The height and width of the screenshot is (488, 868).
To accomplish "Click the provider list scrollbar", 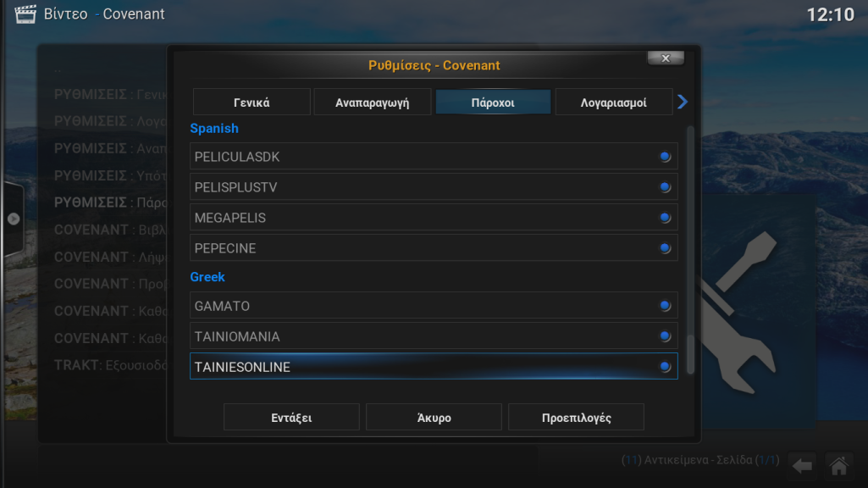I will click(x=690, y=251).
